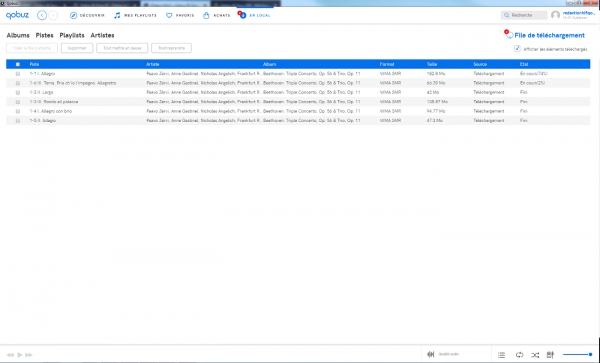Click the 42 Mo size cell
The height and width of the screenshot is (363, 600).
pos(433,93)
